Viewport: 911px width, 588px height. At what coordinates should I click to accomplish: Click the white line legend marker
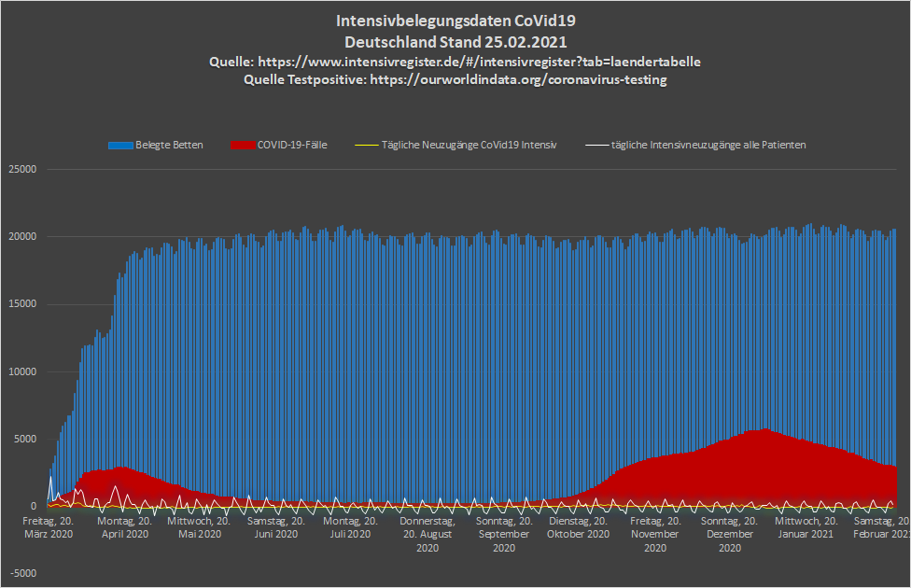coord(596,146)
